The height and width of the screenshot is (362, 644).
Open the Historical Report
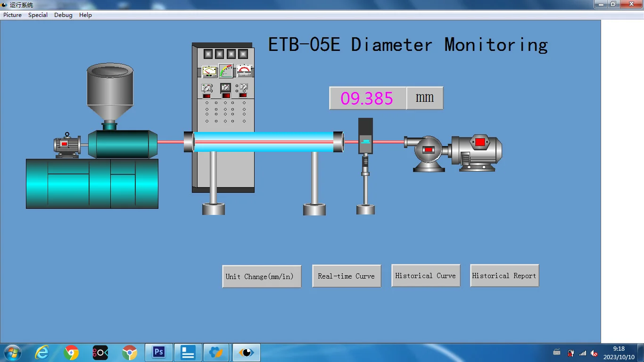504,275
